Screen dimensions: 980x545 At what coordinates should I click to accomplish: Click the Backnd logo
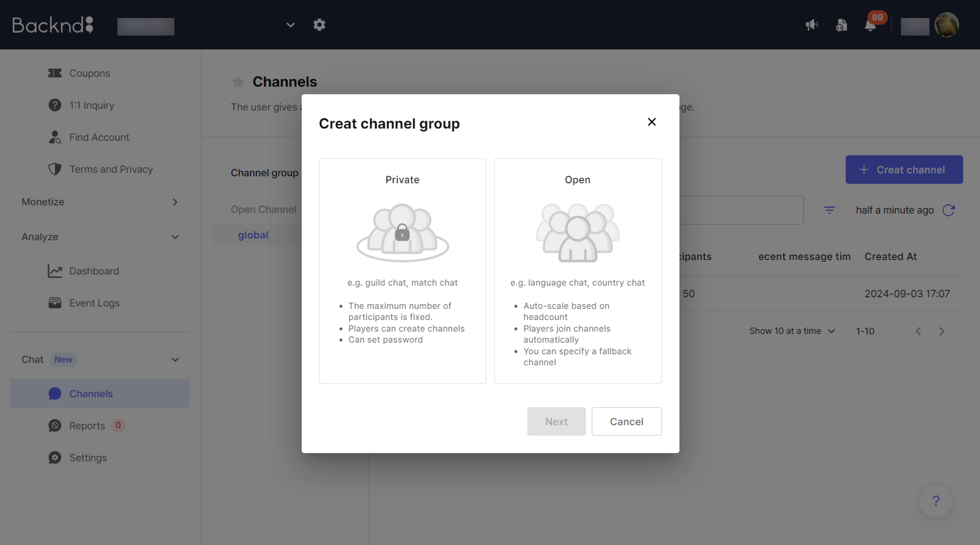pyautogui.click(x=53, y=25)
